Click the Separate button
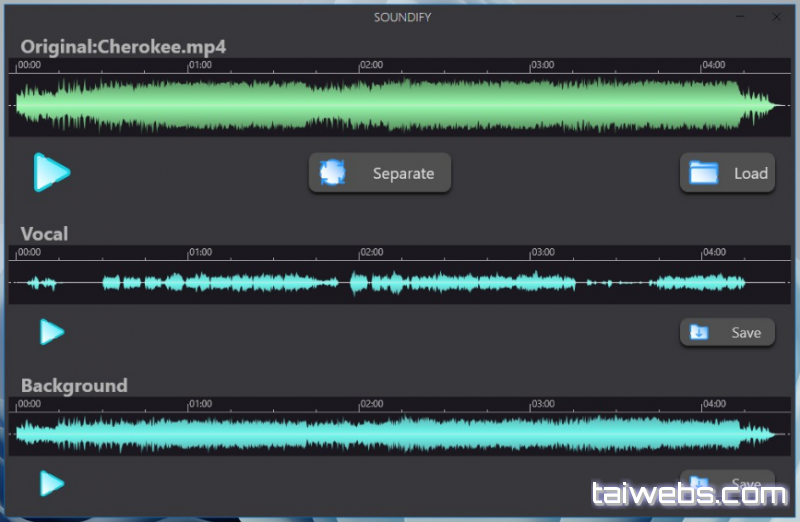Image resolution: width=800 pixels, height=522 pixels. click(380, 173)
